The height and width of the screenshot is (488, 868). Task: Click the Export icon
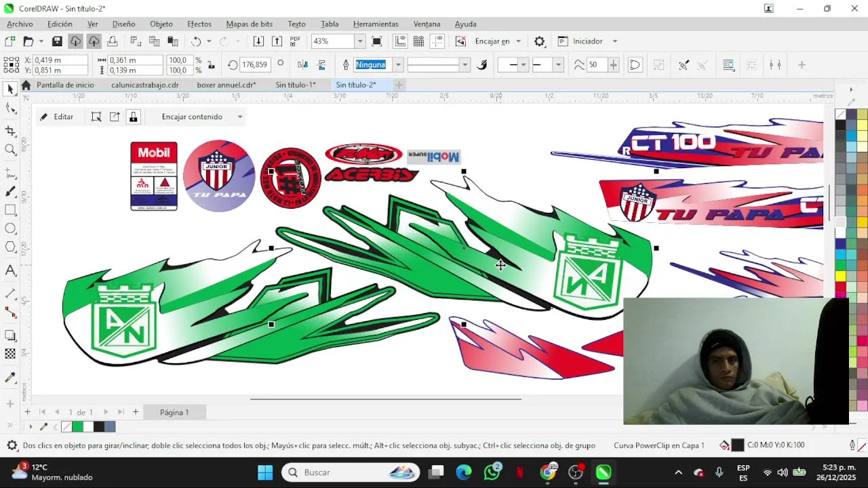(277, 41)
